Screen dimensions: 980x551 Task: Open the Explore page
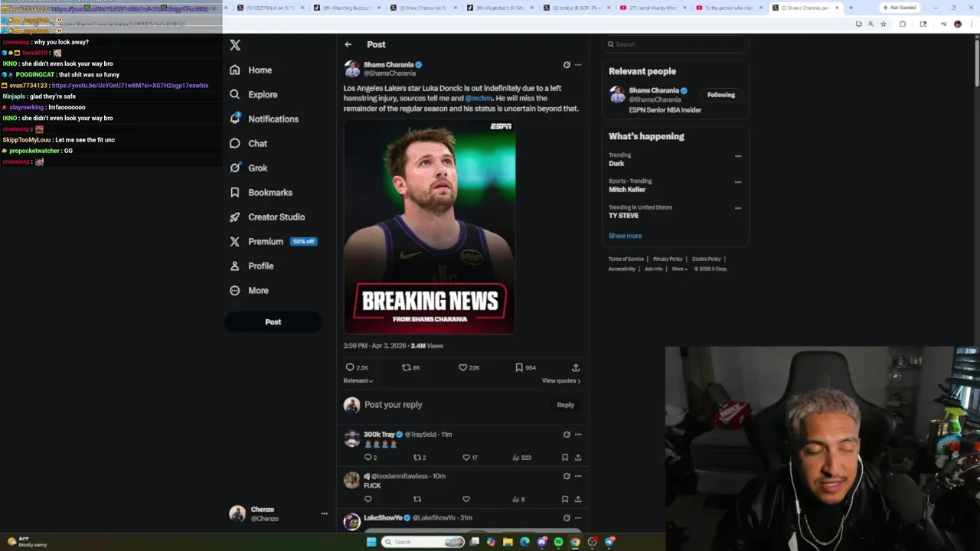tap(253, 94)
